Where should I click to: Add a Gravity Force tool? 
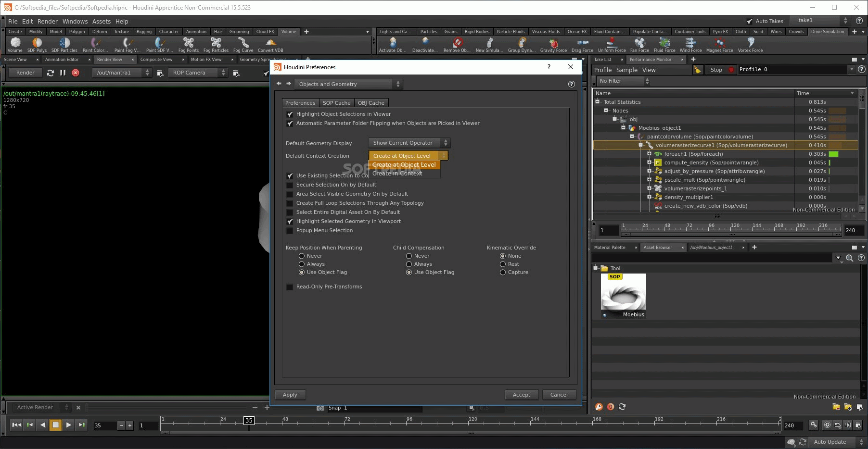click(553, 45)
